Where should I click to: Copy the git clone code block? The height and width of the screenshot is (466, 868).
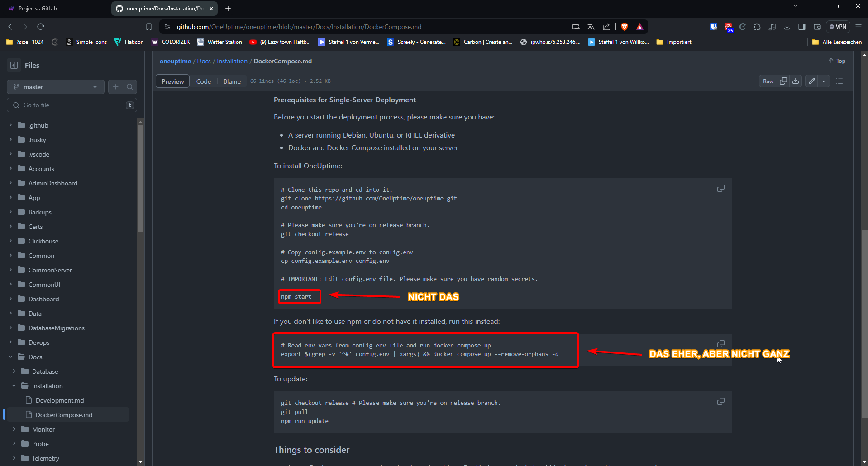(721, 188)
